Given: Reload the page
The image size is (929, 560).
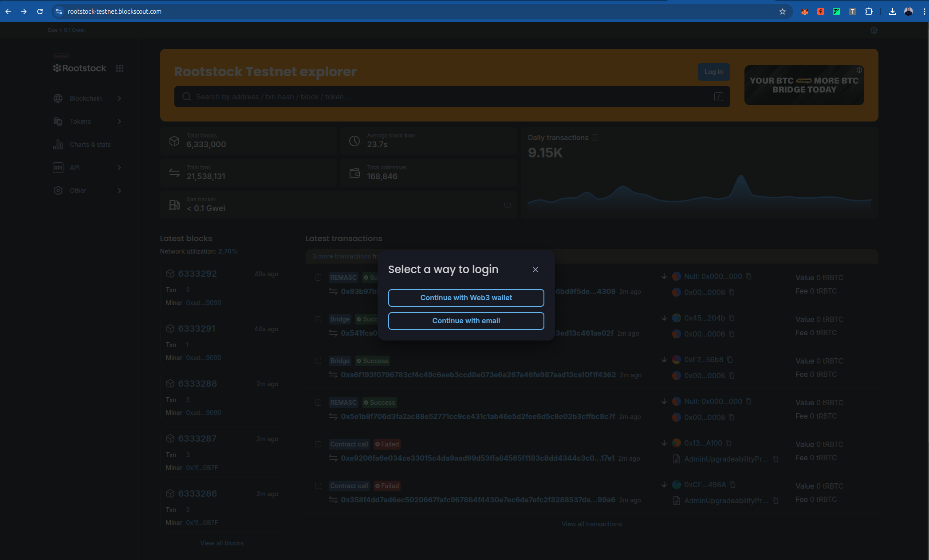Looking at the screenshot, I should (x=40, y=12).
